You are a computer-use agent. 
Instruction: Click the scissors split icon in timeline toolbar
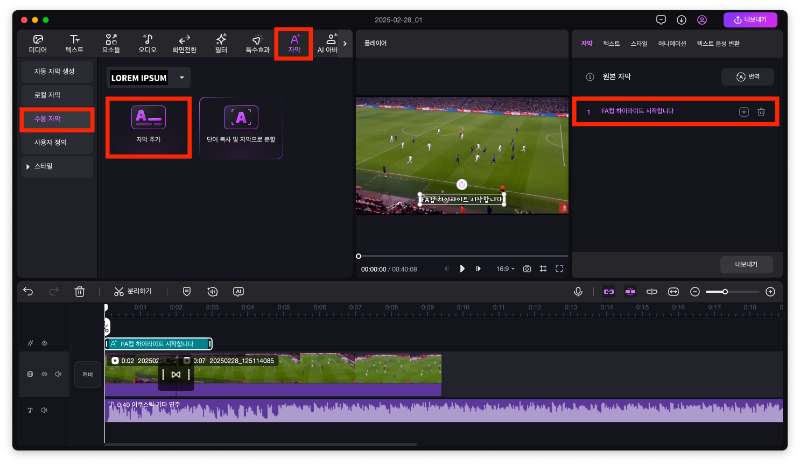pyautogui.click(x=119, y=291)
